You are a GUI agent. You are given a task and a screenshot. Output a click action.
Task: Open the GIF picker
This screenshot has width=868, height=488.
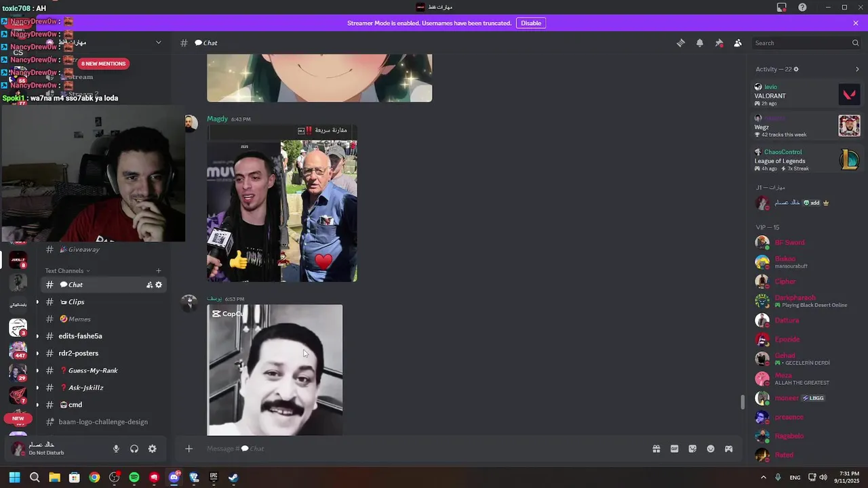[x=674, y=449]
